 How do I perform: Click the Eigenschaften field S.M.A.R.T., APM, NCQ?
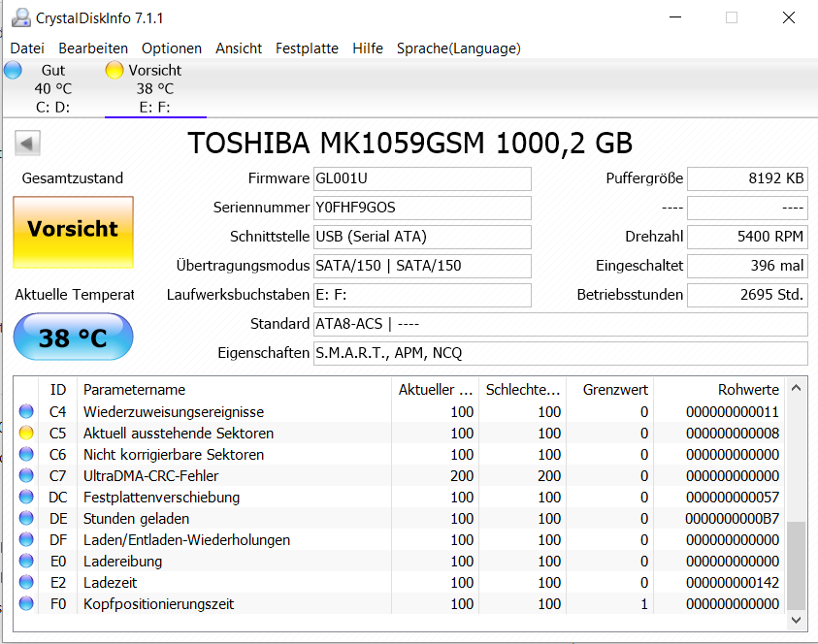tap(561, 354)
